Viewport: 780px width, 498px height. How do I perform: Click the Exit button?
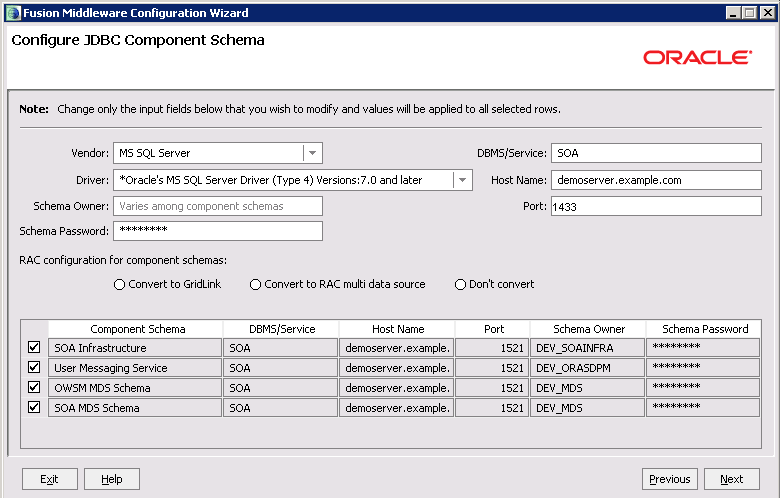50,479
